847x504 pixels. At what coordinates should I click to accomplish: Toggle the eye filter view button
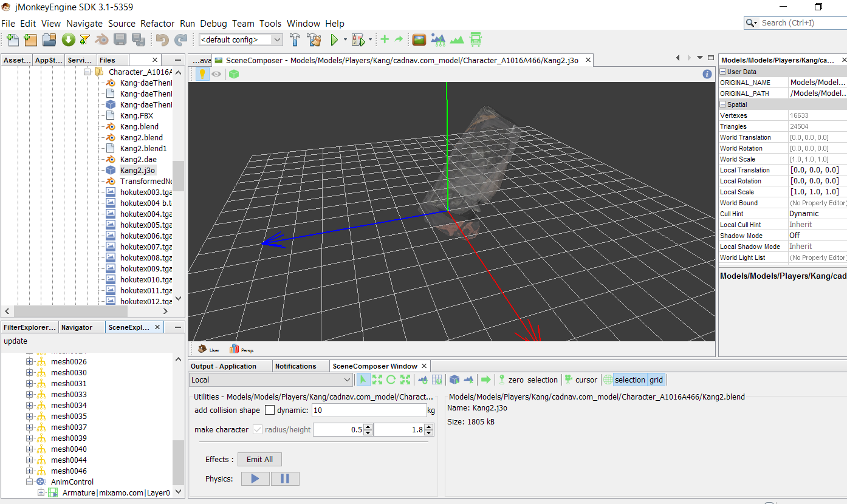216,74
